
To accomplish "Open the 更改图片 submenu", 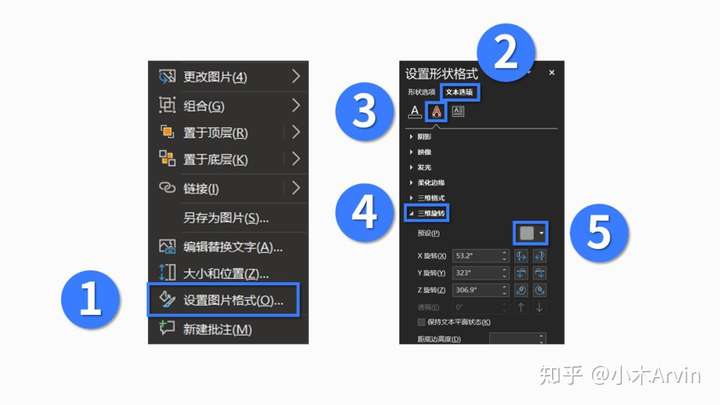I will tap(228, 76).
